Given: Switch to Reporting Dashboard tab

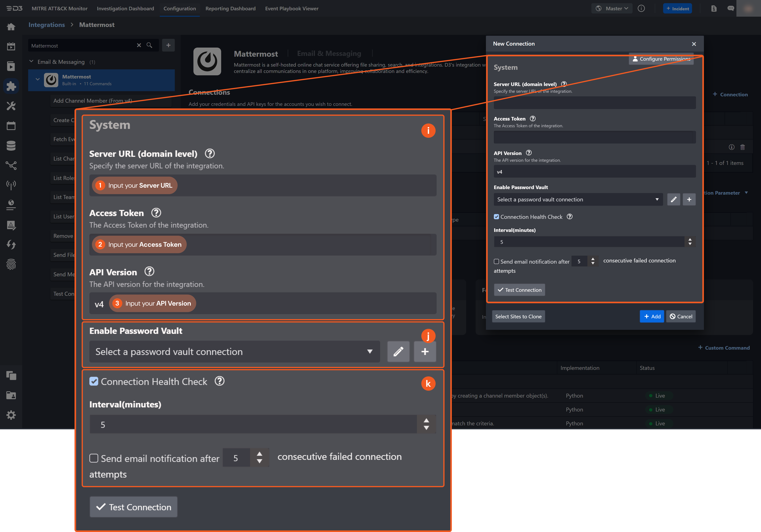Looking at the screenshot, I should point(230,9).
